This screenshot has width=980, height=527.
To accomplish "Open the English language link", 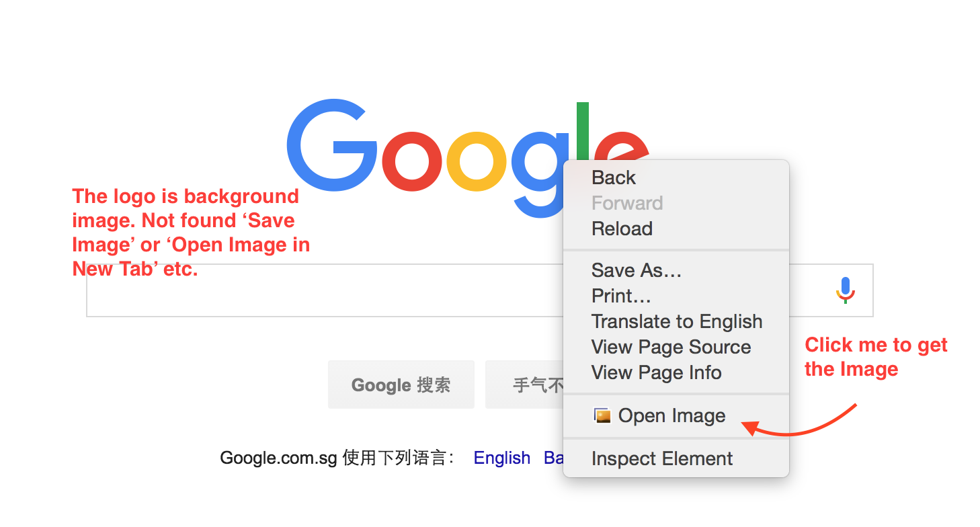I will (502, 458).
